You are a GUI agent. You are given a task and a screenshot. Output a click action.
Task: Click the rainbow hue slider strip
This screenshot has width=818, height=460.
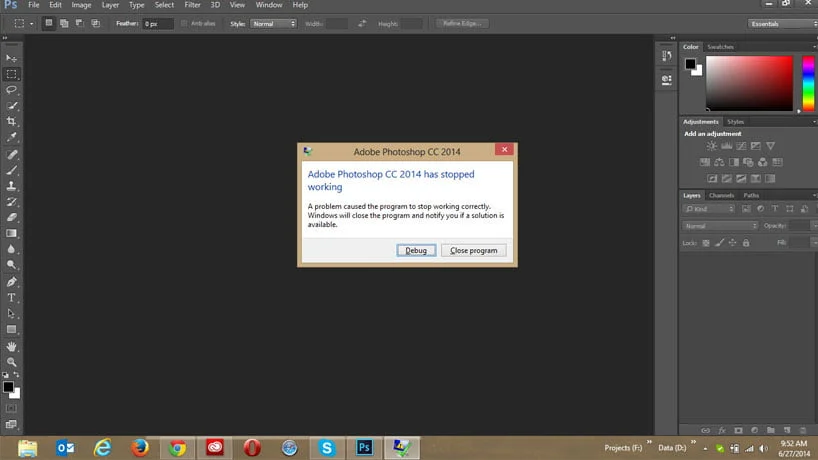tap(808, 83)
